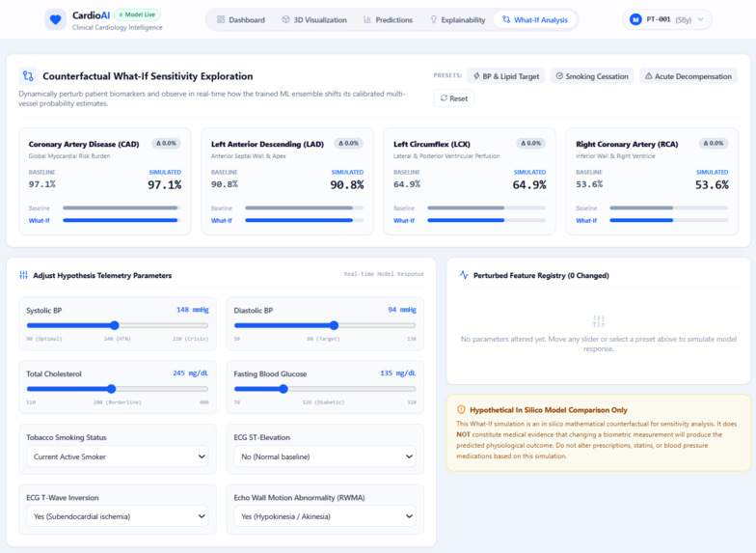Open the Echo Wall Motion Abnormality dropdown
The image size is (756, 553).
[325, 516]
